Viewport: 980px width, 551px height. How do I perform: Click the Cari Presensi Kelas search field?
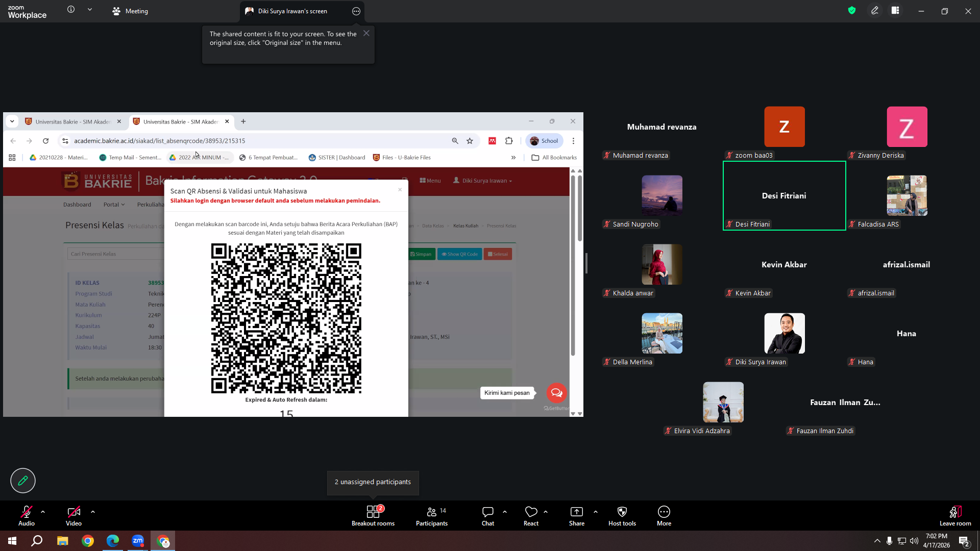click(116, 254)
